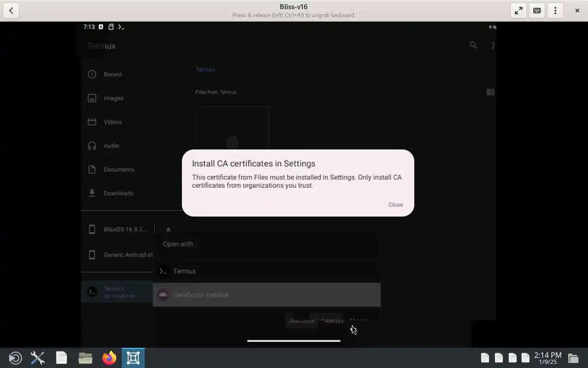The width and height of the screenshot is (588, 368).
Task: Toggle fullscreen for the Bliss-v16 viewer
Action: pos(518,11)
